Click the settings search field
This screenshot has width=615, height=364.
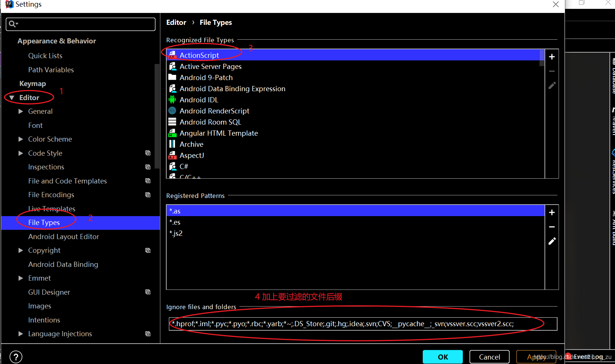[81, 24]
